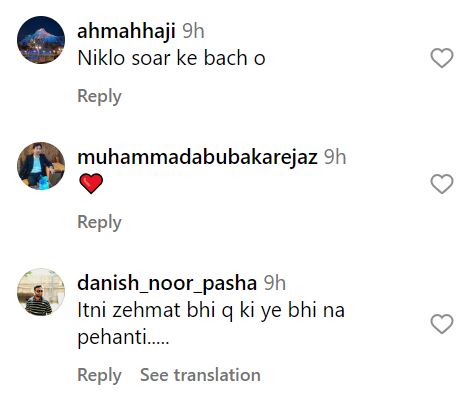Reply to danish_noor_pasha's comment

click(99, 375)
